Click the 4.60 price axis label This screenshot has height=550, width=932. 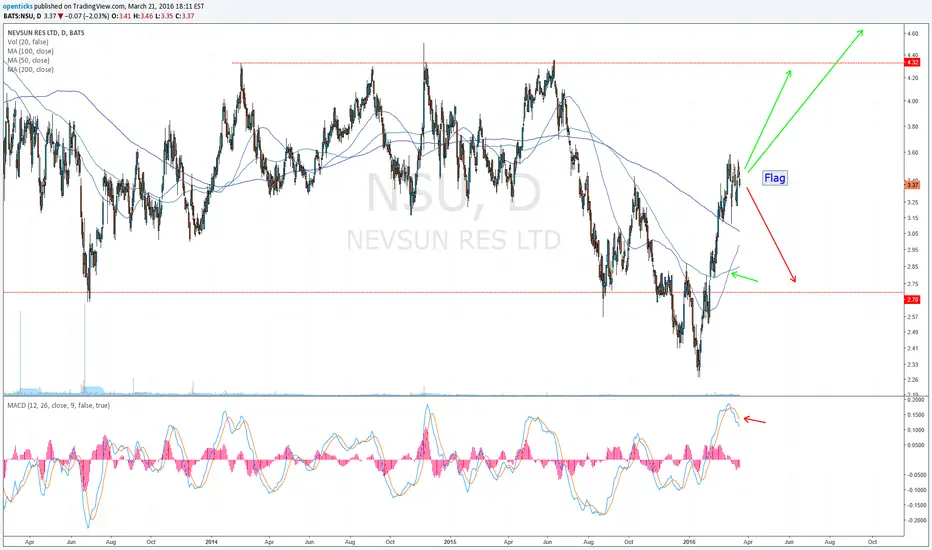click(912, 34)
